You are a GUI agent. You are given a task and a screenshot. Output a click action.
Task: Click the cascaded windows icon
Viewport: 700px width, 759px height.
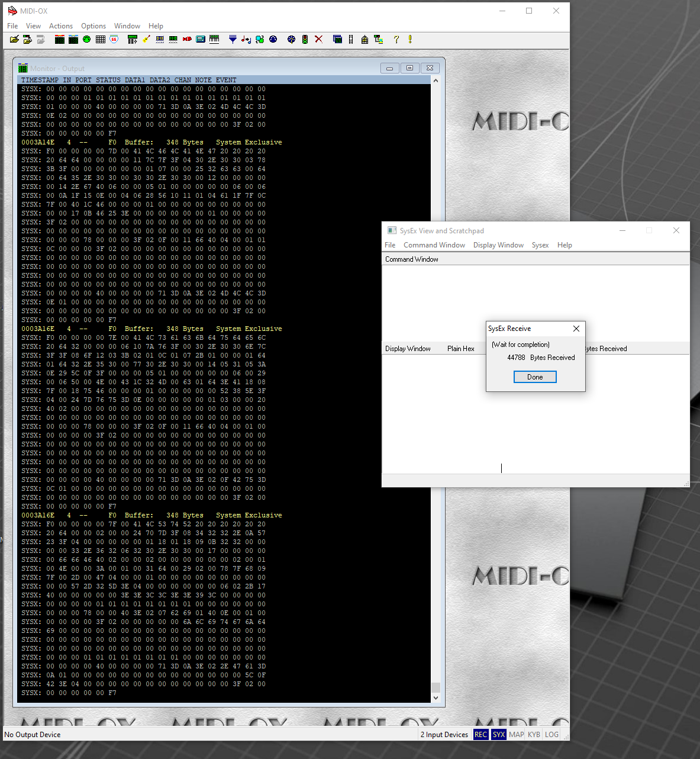click(337, 40)
